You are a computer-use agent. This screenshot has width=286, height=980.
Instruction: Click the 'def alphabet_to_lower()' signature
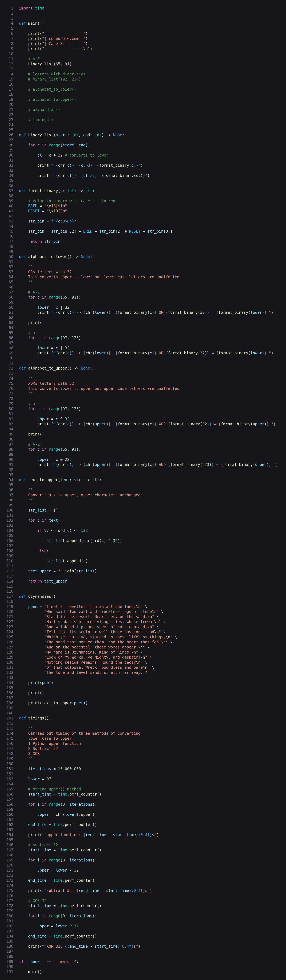pos(56,257)
